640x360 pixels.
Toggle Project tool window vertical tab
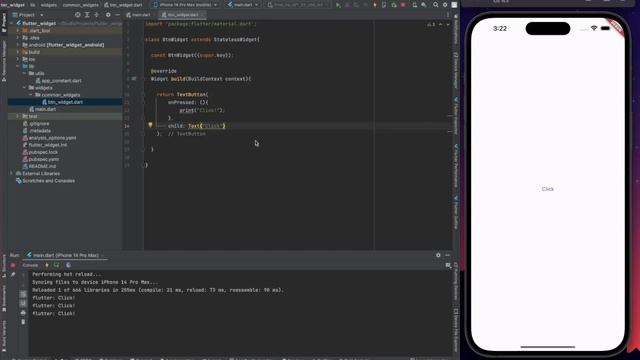click(x=4, y=22)
